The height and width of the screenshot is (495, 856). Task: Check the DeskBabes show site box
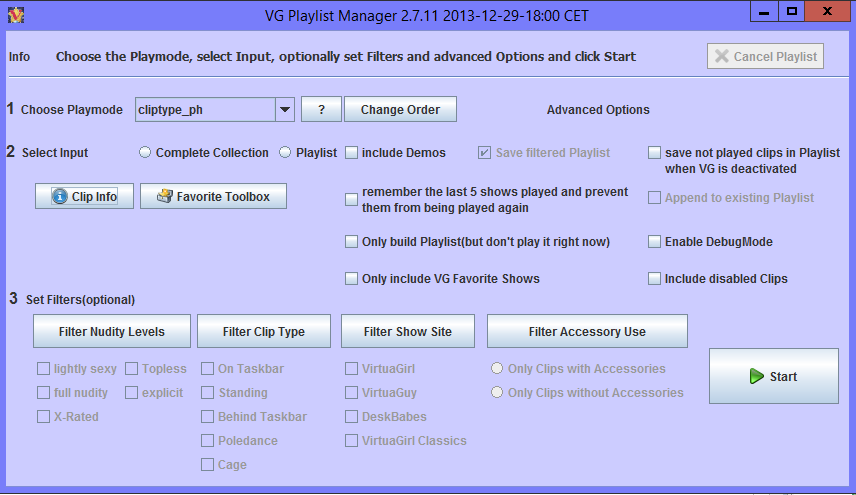click(352, 417)
